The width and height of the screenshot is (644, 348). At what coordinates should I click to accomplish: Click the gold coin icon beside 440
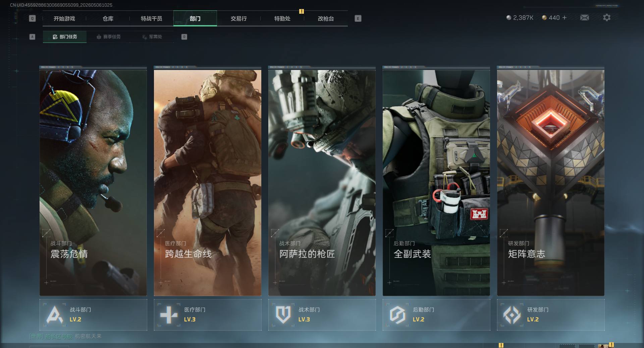coord(544,17)
